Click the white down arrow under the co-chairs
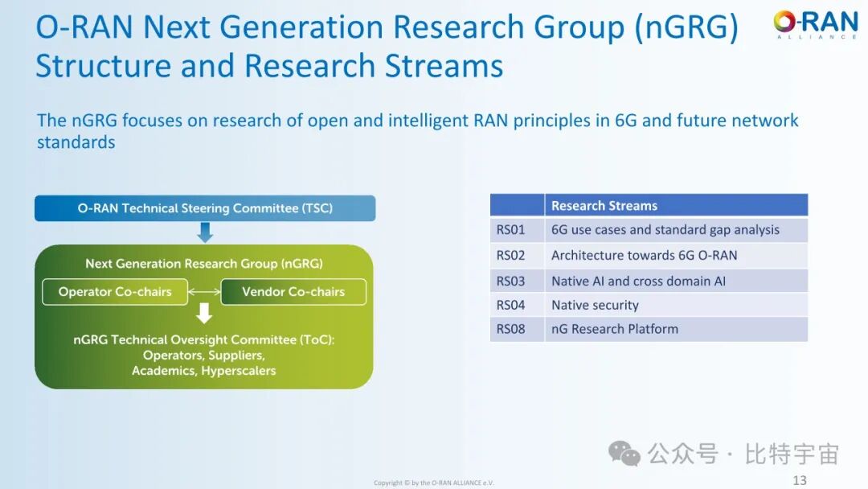868x489 pixels. (204, 313)
